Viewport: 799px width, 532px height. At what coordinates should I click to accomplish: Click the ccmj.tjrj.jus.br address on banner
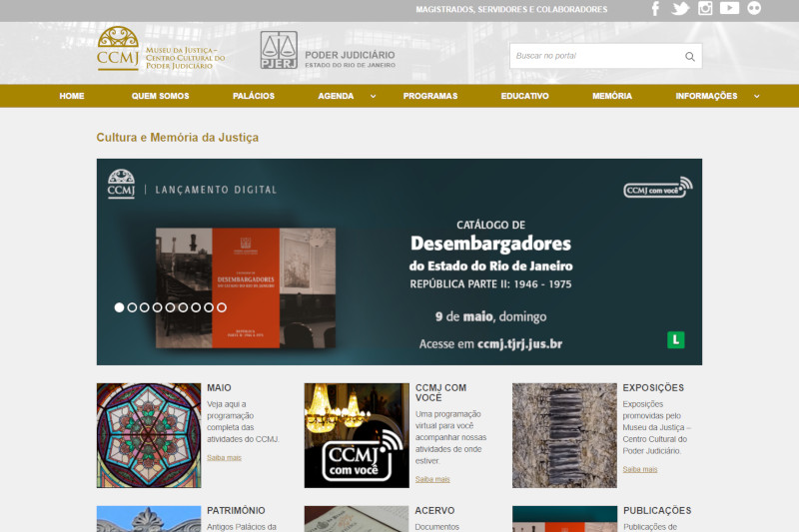pyautogui.click(x=519, y=344)
